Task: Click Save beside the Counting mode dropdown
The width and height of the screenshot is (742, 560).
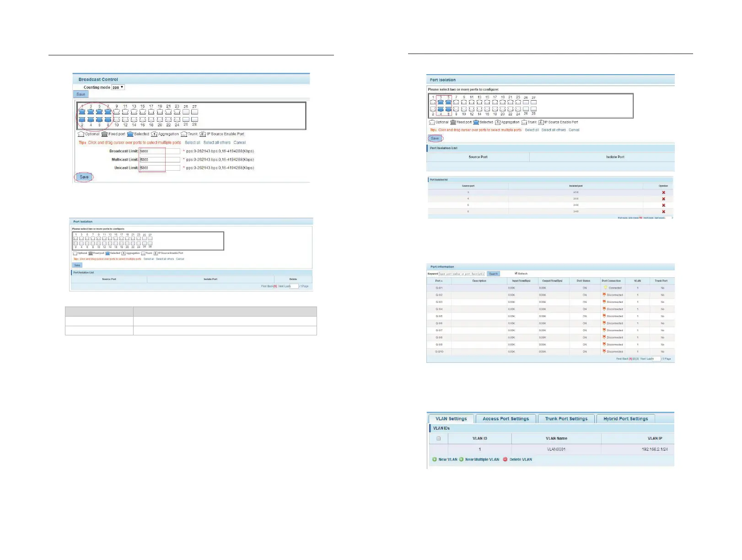Action: [81, 94]
